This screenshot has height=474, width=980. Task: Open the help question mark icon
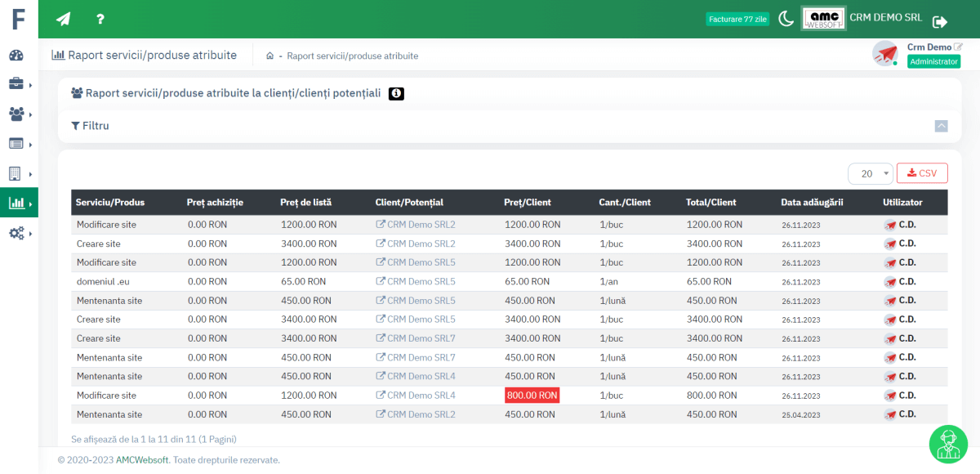point(100,19)
